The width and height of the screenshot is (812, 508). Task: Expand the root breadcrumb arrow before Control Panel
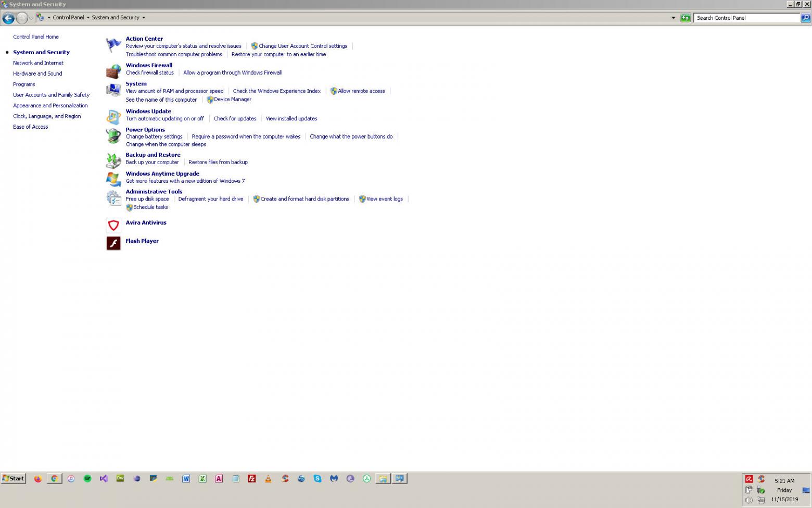point(49,18)
